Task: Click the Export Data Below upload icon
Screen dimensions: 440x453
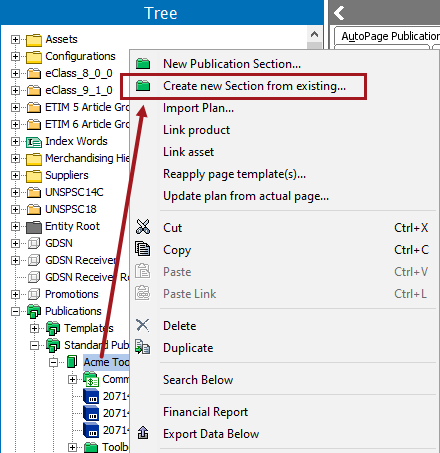Action: pyautogui.click(x=143, y=433)
